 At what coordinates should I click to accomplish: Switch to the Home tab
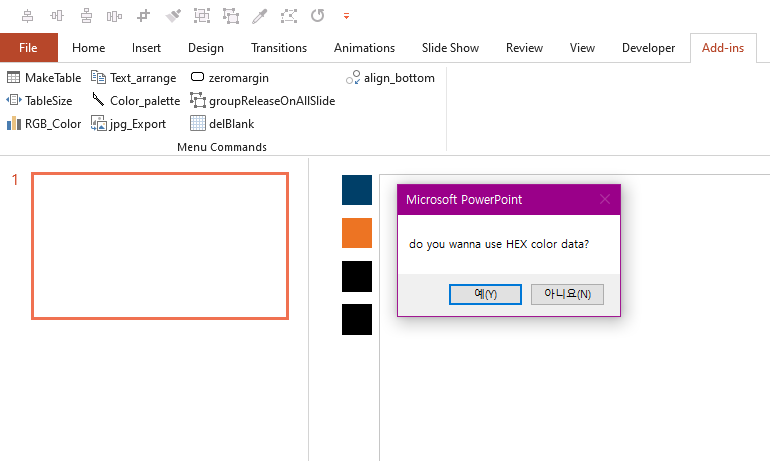click(x=88, y=48)
